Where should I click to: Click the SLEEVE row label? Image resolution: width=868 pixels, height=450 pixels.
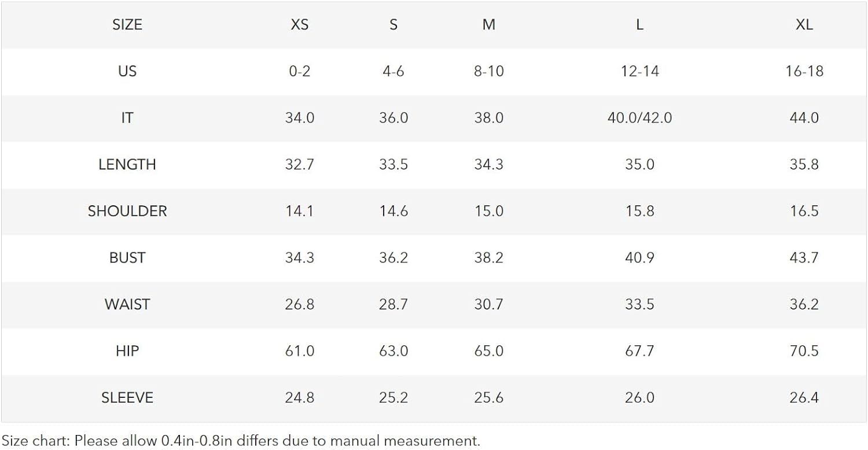pos(127,398)
